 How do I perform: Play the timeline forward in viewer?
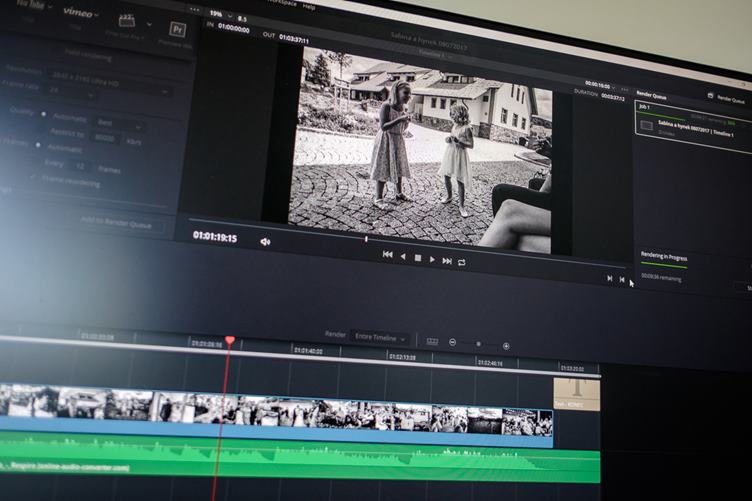pyautogui.click(x=432, y=259)
